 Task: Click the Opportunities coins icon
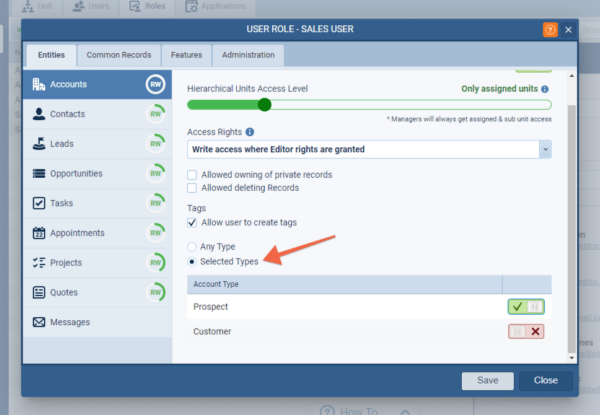coord(39,173)
